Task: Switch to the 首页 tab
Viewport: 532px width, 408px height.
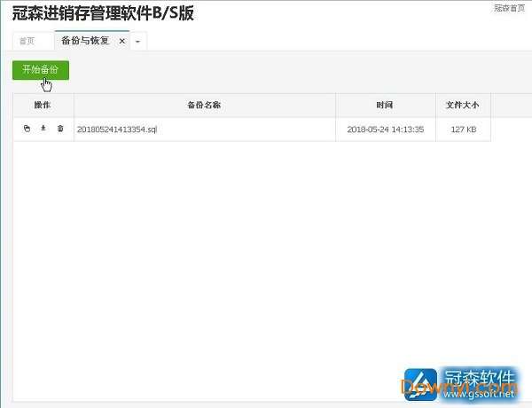Action: 27,41
